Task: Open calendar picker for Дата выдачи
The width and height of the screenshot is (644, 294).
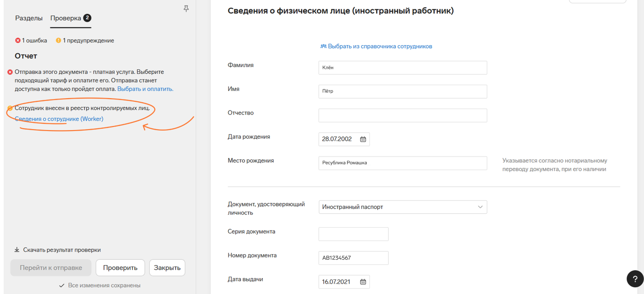Action: tap(363, 282)
